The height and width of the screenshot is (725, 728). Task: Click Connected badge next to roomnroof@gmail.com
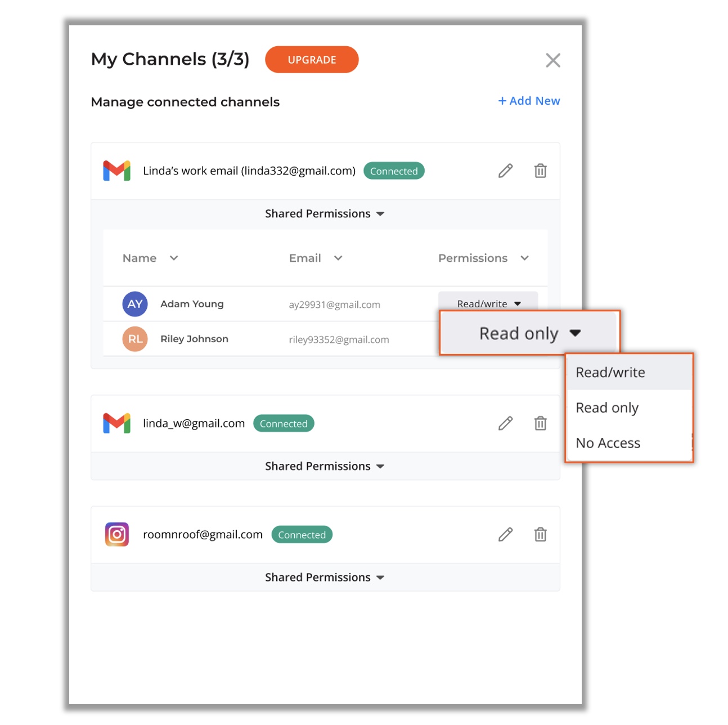click(302, 535)
